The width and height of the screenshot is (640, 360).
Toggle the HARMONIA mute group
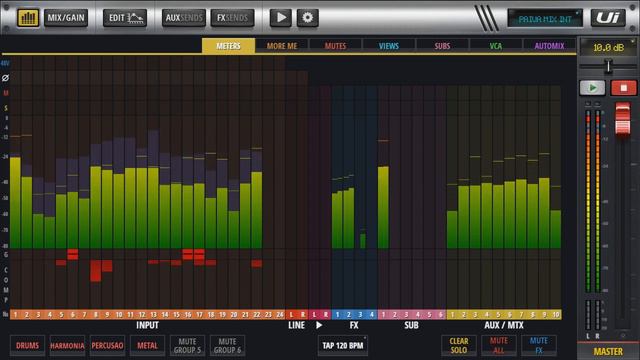67,345
